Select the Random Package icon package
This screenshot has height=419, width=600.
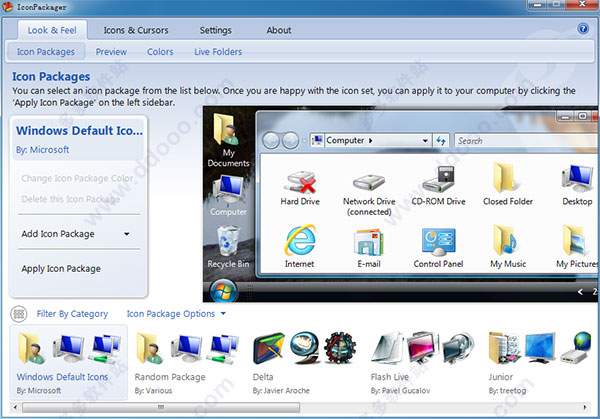tap(186, 362)
